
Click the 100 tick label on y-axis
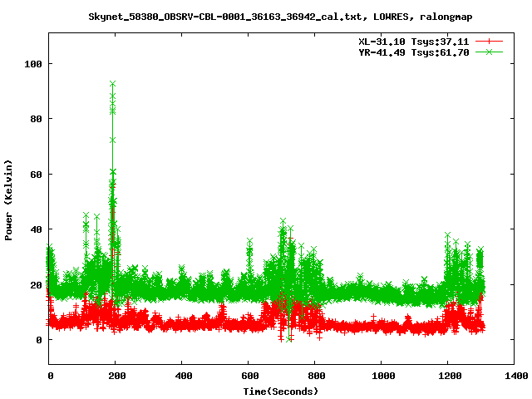coord(34,64)
